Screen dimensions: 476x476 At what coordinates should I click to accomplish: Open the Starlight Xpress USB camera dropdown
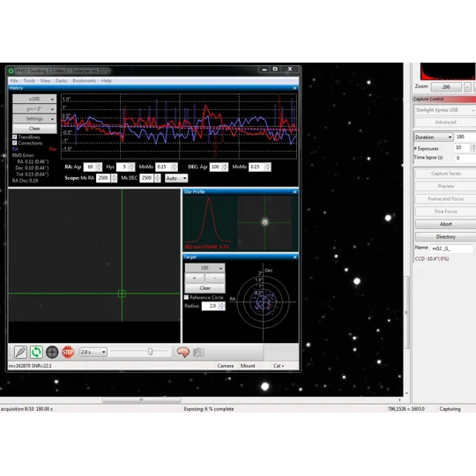[x=445, y=110]
